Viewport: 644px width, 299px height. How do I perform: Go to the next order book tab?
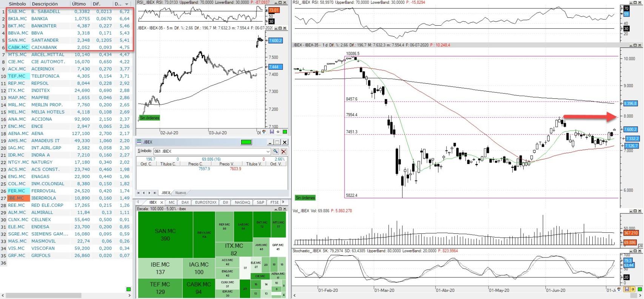coord(149,193)
